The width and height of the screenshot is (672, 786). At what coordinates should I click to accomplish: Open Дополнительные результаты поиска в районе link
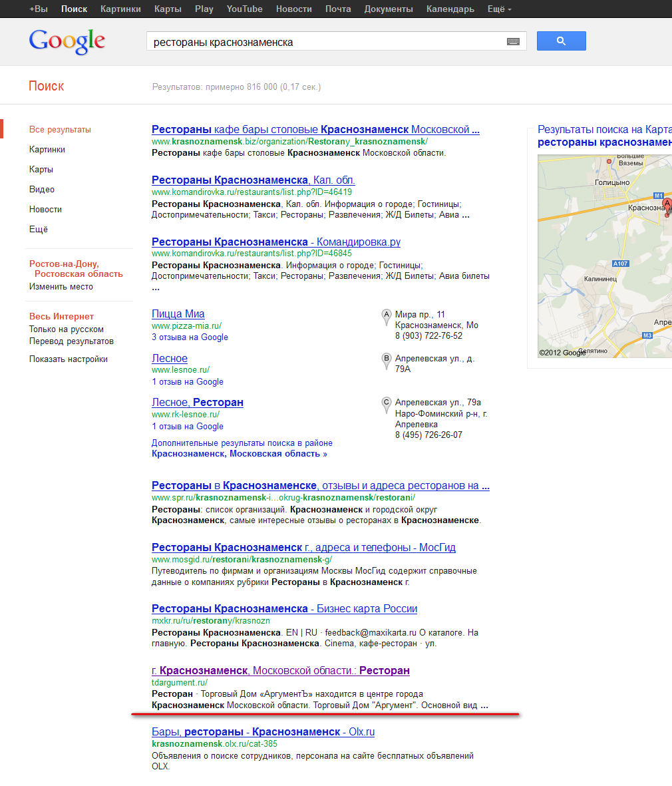tap(242, 448)
